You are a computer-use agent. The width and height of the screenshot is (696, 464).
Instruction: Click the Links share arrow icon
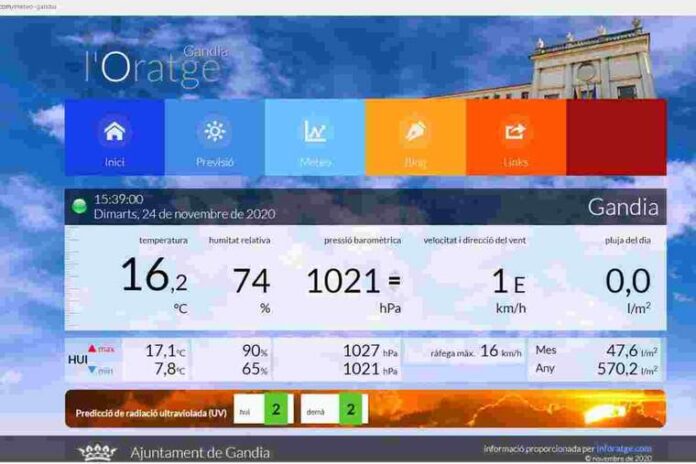tap(515, 131)
